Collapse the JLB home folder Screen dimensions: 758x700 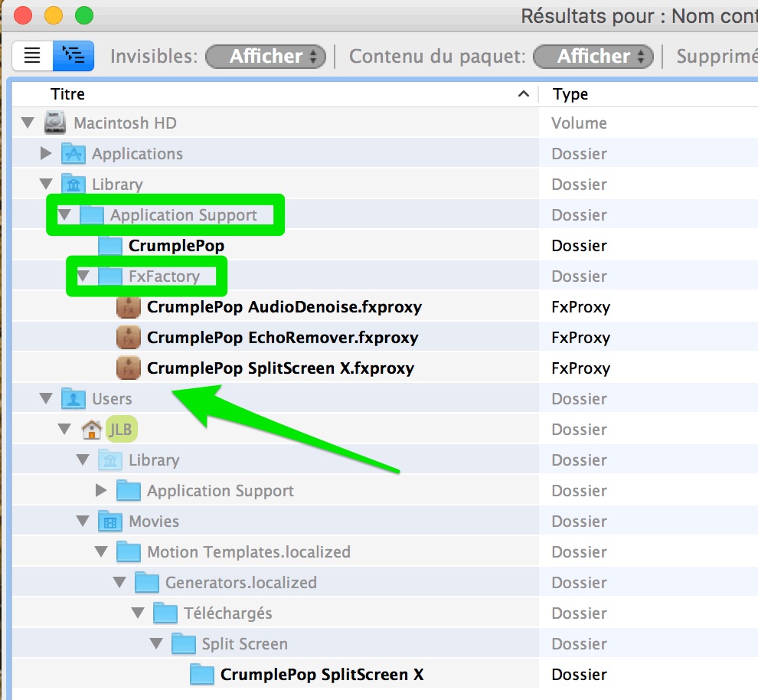click(64, 430)
